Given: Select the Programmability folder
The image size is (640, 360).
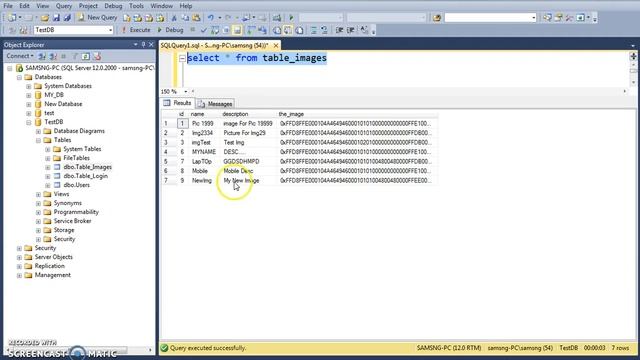Looking at the screenshot, I should coord(76,212).
